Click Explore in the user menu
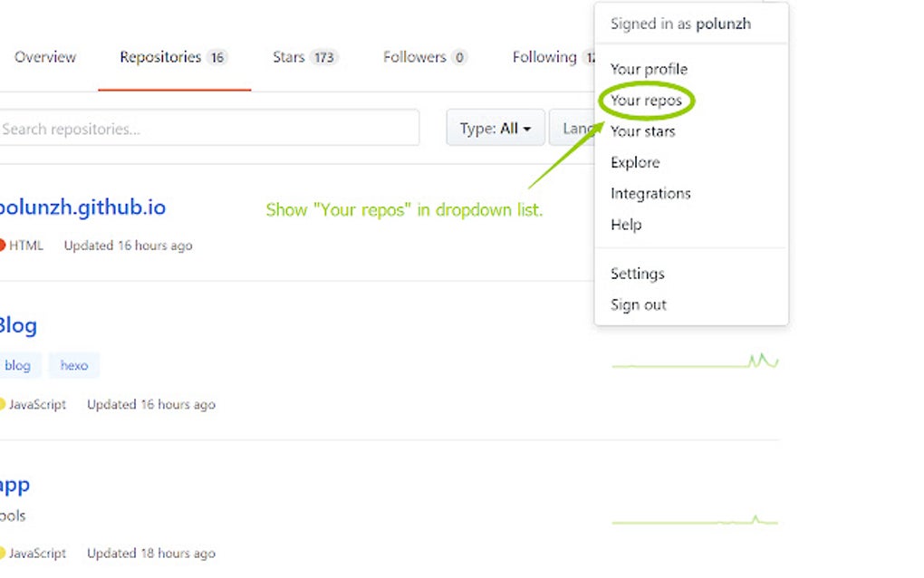Image resolution: width=924 pixels, height=578 pixels. 635,162
